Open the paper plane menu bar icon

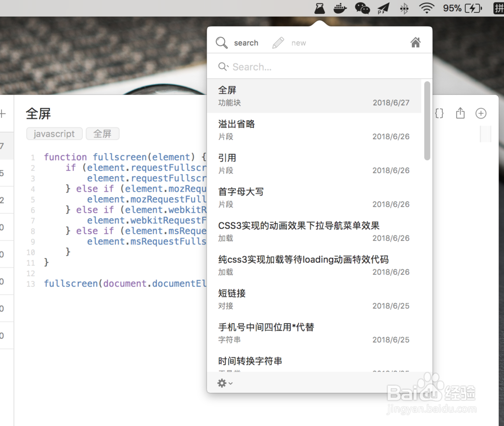383,9
